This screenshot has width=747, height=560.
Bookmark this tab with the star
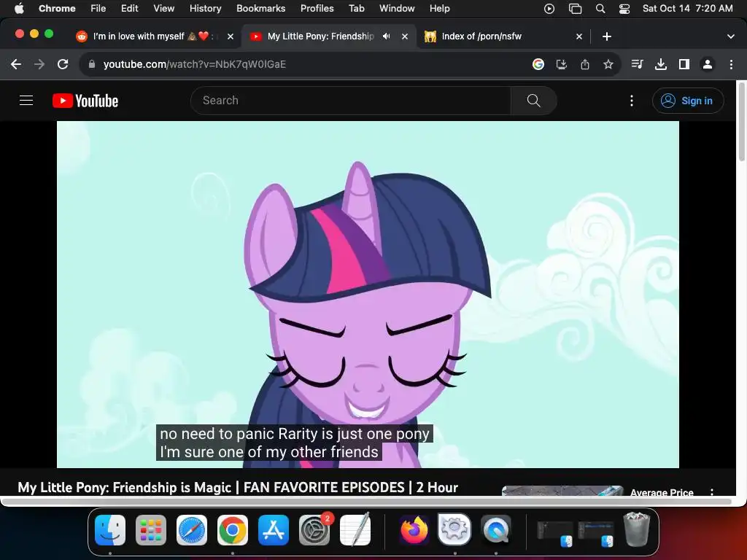click(x=608, y=64)
